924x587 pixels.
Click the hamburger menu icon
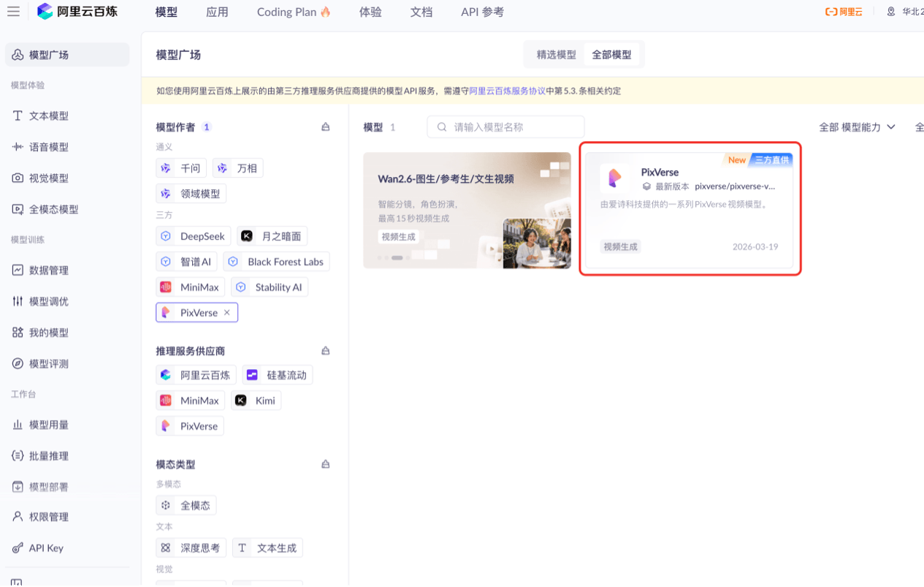13,12
